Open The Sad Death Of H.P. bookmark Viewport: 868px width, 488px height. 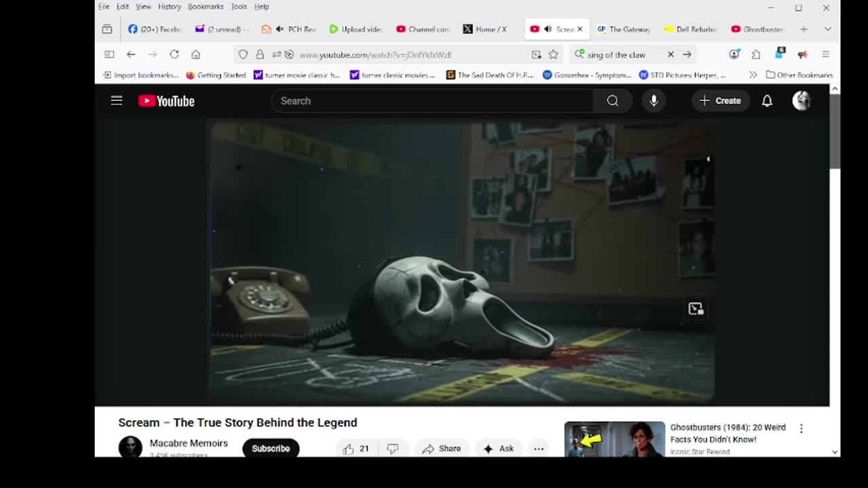(x=490, y=75)
